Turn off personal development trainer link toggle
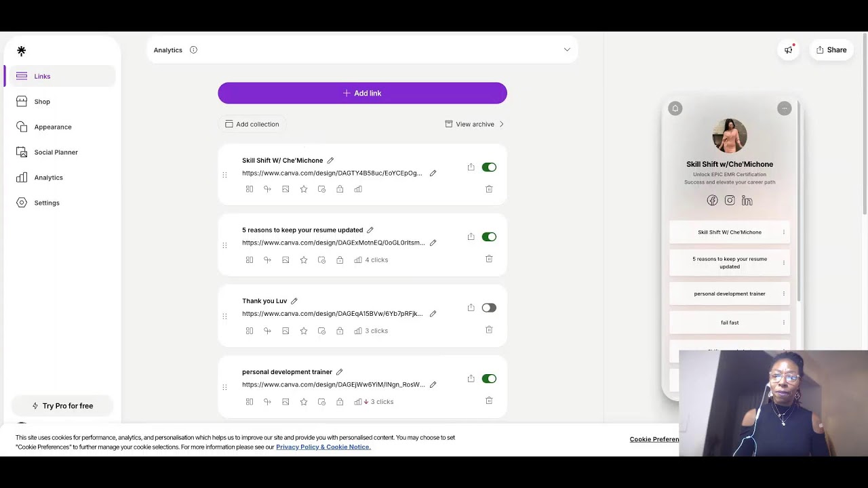 click(489, 379)
